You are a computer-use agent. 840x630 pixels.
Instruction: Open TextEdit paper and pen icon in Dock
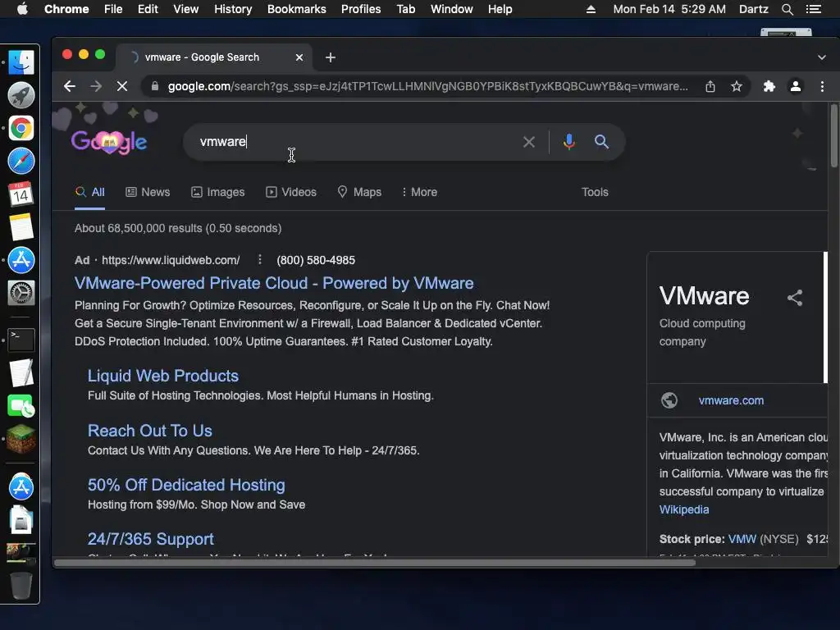click(x=21, y=373)
